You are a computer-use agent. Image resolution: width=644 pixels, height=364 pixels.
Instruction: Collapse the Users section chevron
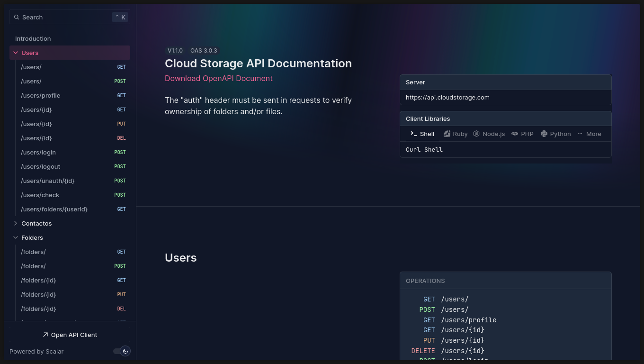click(x=16, y=53)
